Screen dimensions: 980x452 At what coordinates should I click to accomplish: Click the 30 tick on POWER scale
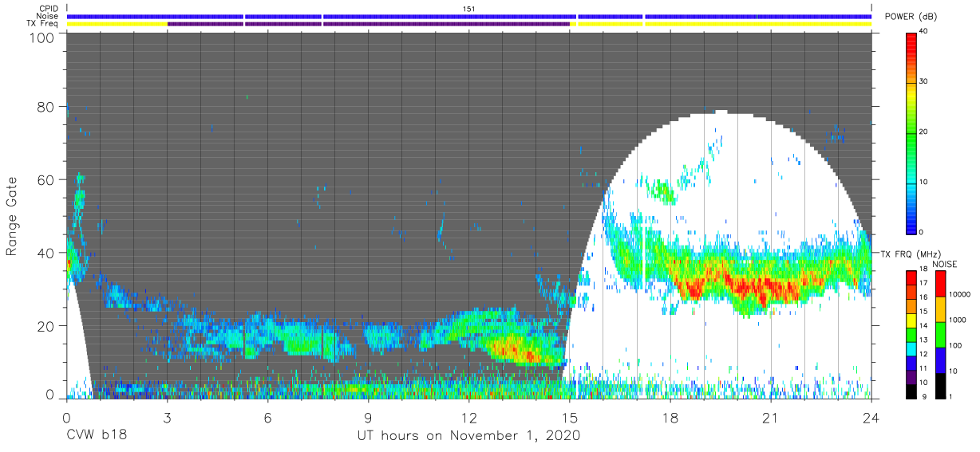tap(924, 81)
